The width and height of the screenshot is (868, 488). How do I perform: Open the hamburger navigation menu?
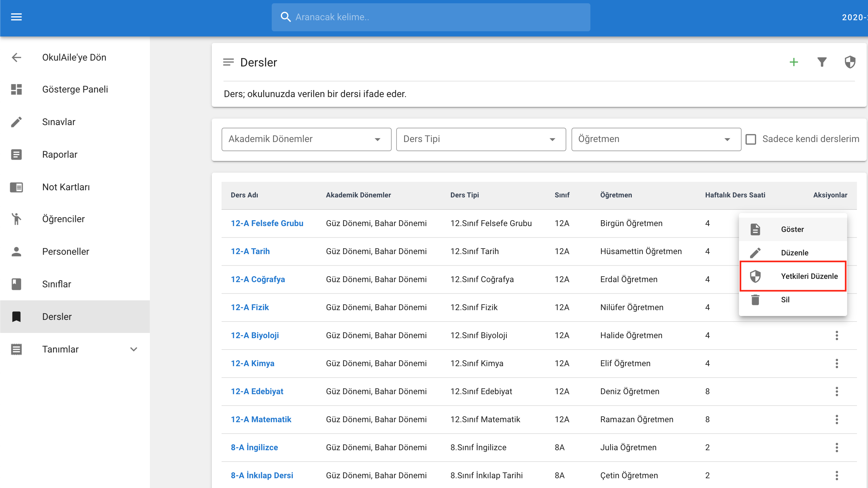coord(16,17)
